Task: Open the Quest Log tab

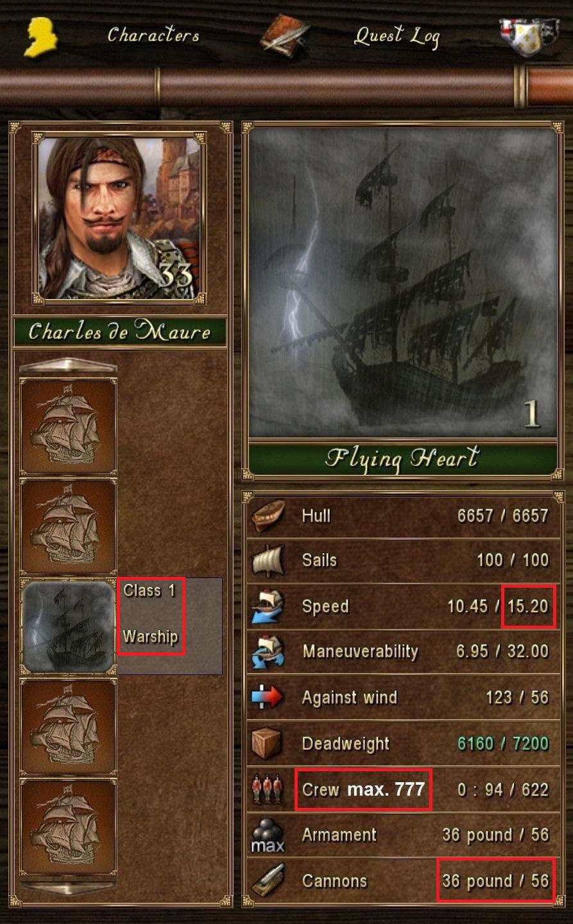Action: 397,36
